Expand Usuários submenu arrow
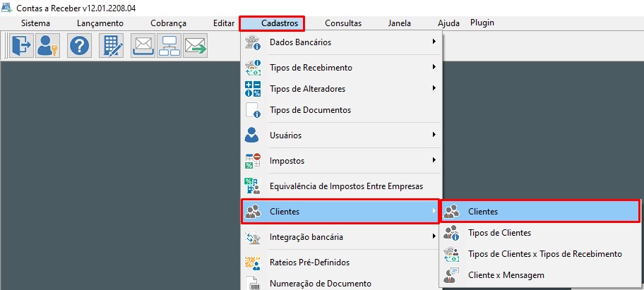644x290 pixels. [x=434, y=135]
